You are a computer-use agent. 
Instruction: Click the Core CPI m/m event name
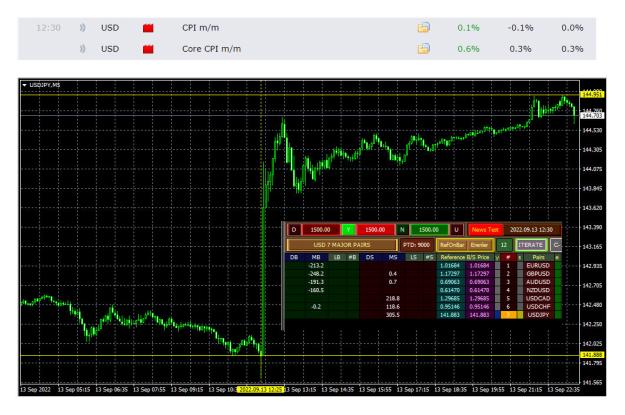coord(211,49)
